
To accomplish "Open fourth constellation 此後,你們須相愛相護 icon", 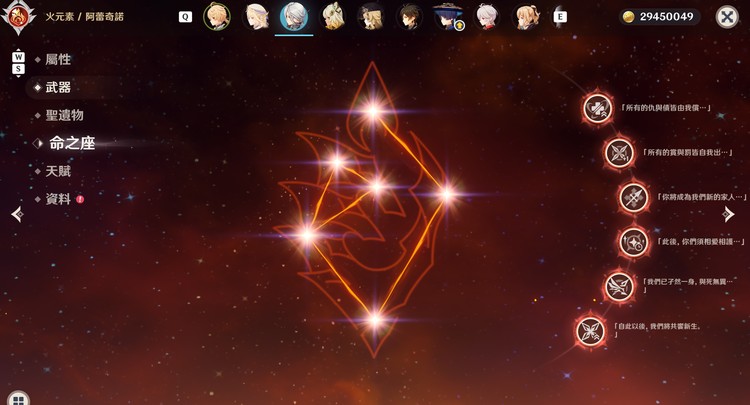I will (634, 242).
